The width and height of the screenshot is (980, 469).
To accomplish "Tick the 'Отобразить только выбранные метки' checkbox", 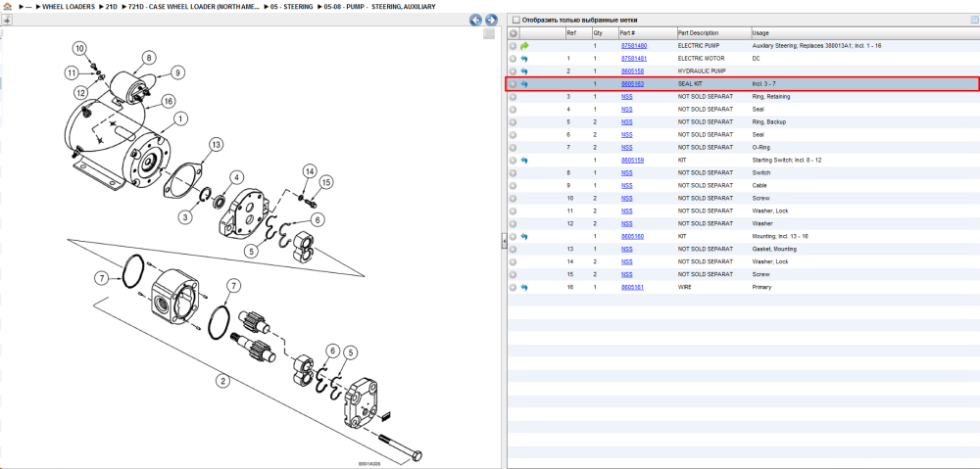I will tap(516, 20).
